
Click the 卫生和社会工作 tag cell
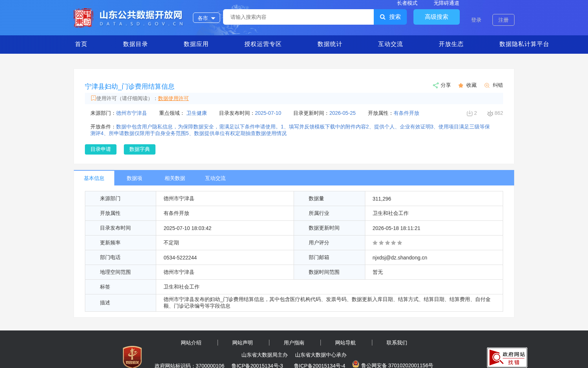pos(329,287)
